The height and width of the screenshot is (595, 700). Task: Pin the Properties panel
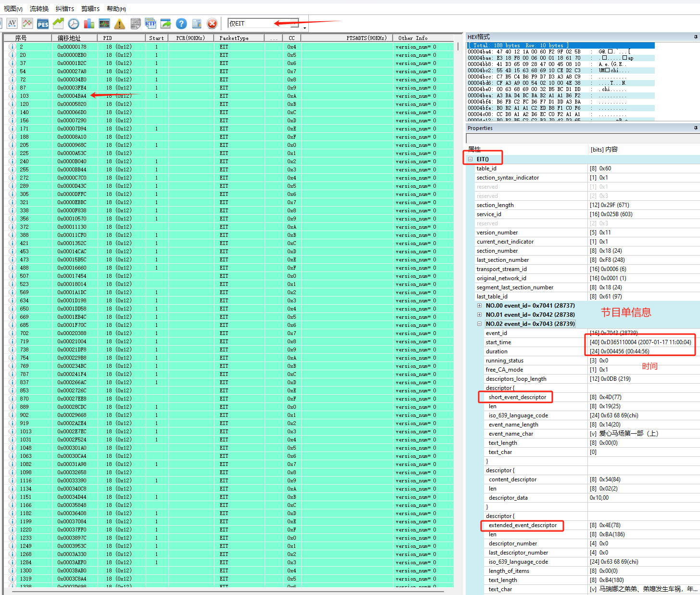click(696, 128)
